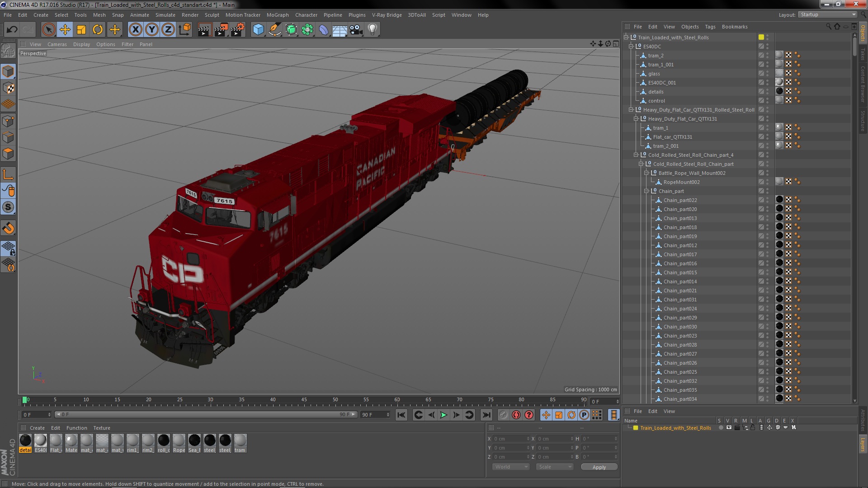Select the detai material swatch
Screen dimensions: 868x488
pos(26,443)
